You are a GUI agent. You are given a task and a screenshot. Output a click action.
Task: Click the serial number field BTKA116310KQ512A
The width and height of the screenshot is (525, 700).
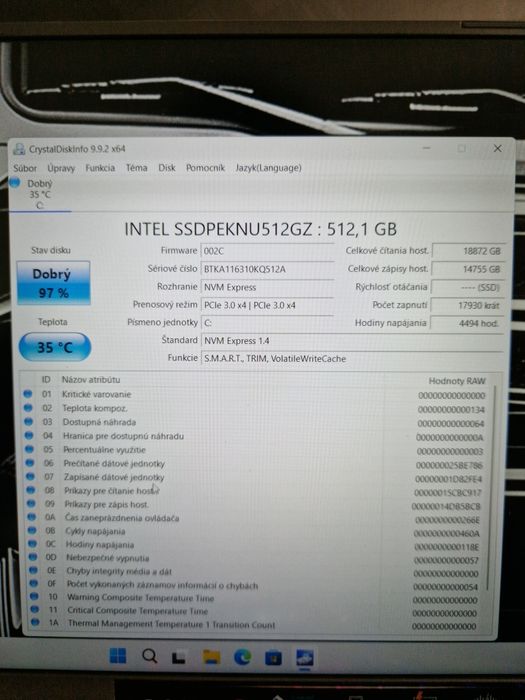pyautogui.click(x=267, y=269)
